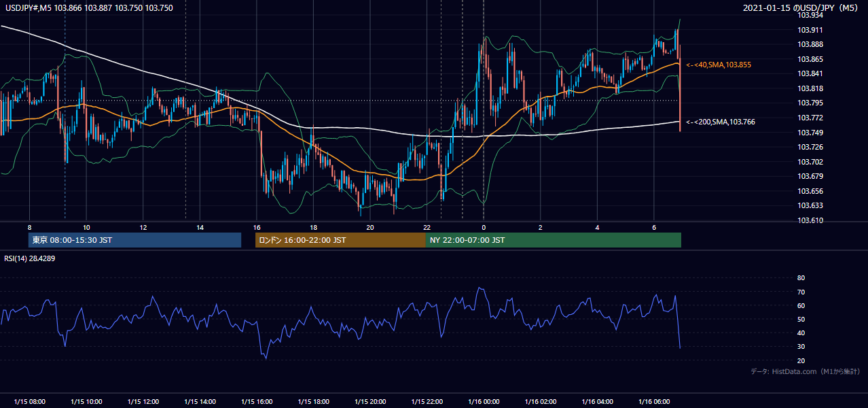Click the 東京 08:00-15:30 JST session bar
Image resolution: width=868 pixels, height=408 pixels.
point(135,240)
